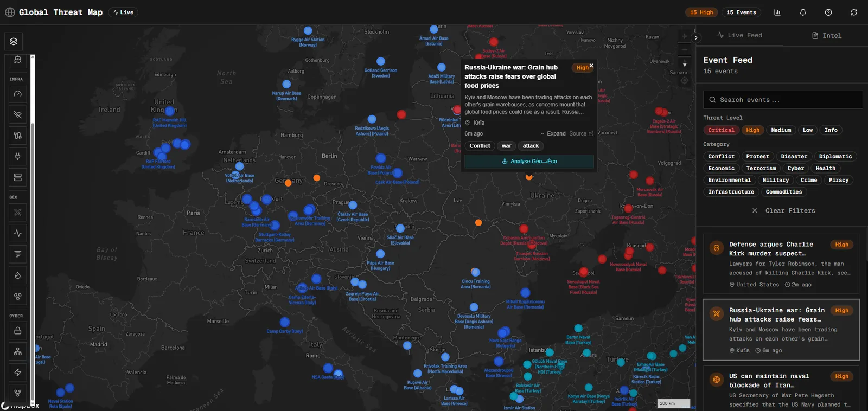Click the 15 Events counter badge
Image resolution: width=868 pixels, height=411 pixels.
(x=741, y=12)
